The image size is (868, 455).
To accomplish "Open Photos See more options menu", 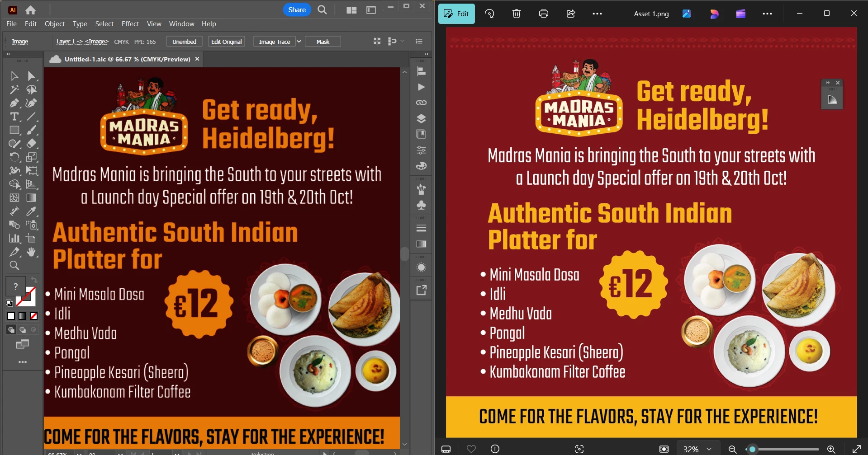I will [597, 14].
